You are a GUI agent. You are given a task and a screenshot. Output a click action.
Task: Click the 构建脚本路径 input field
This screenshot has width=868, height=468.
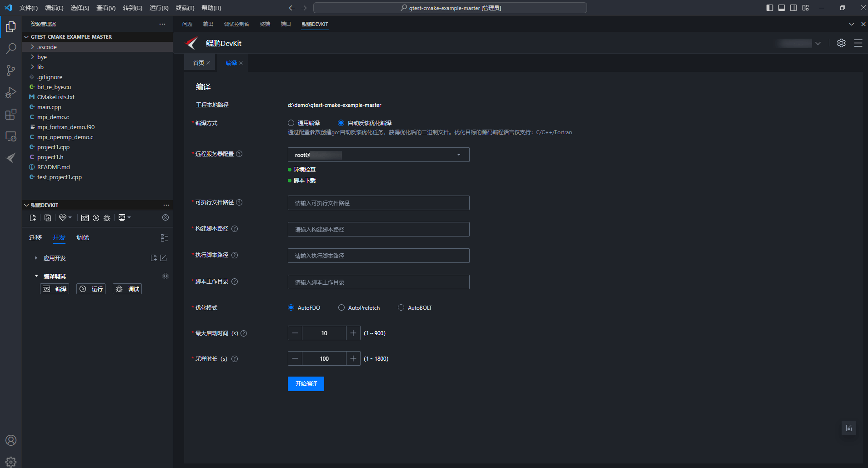pos(378,229)
